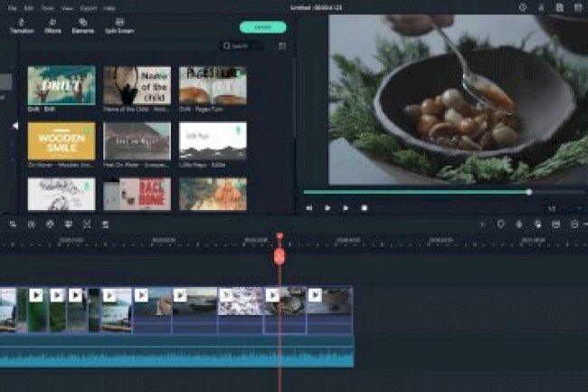Image resolution: width=588 pixels, height=392 pixels.
Task: Click the stop button under preview
Action: [x=364, y=208]
